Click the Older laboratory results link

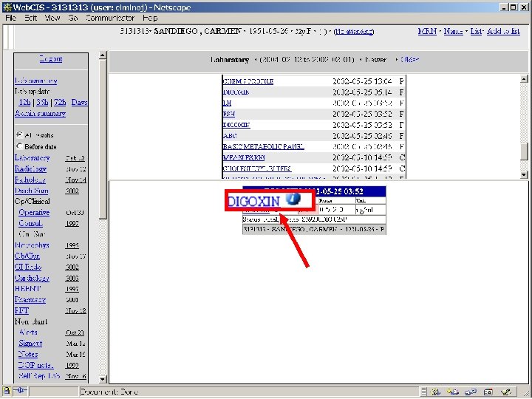pyautogui.click(x=410, y=59)
